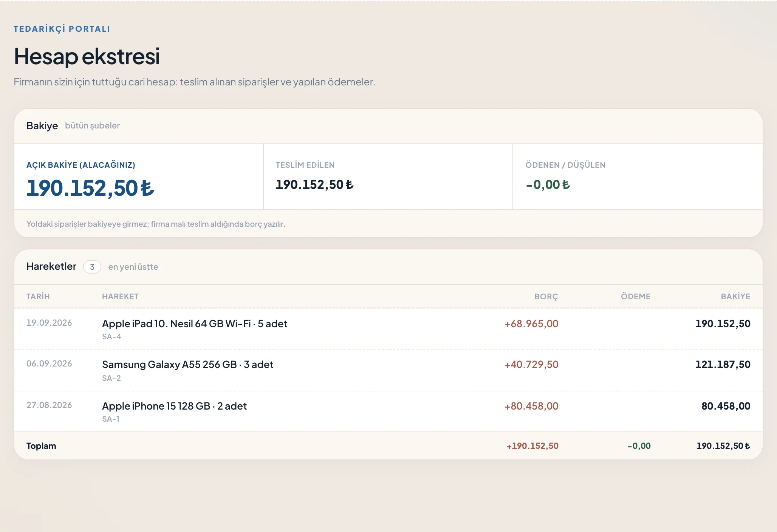Click the "Bakiye" card heading

pos(42,126)
